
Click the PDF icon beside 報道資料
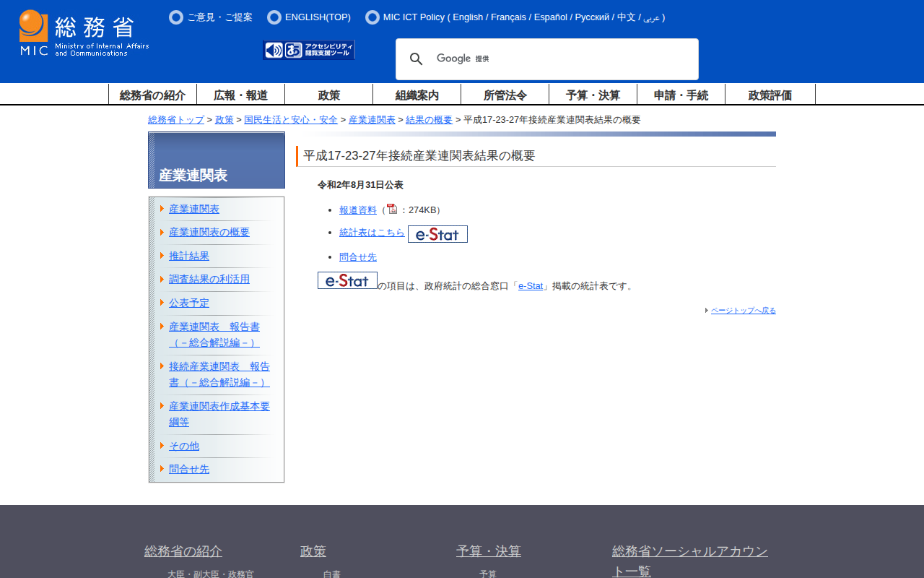point(392,210)
